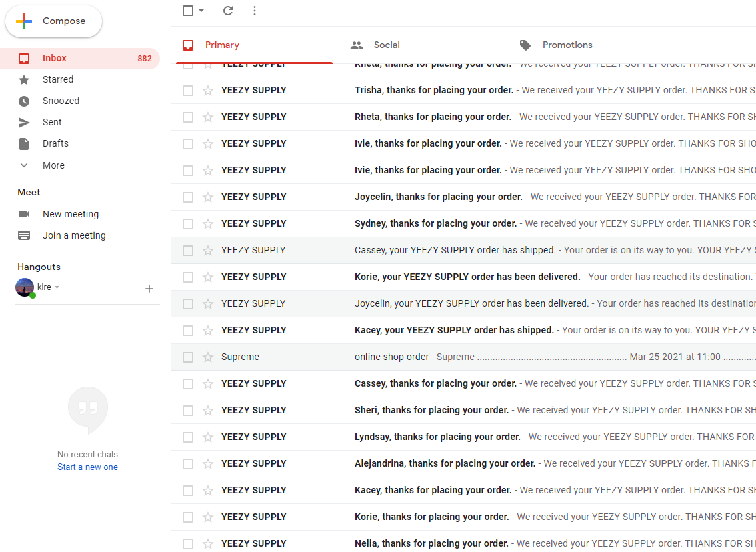This screenshot has width=756, height=552.
Task: Open the More options three-dot menu
Action: tap(255, 11)
